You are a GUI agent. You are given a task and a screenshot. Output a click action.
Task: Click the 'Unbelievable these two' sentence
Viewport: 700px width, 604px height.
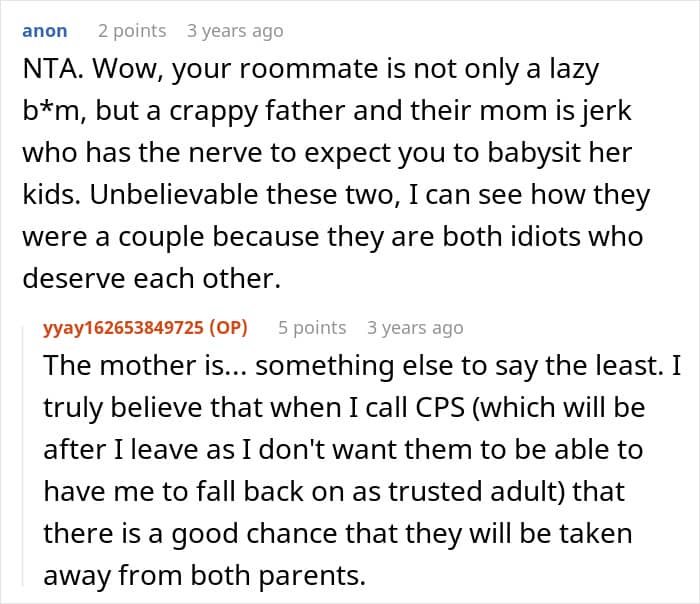pos(241,195)
